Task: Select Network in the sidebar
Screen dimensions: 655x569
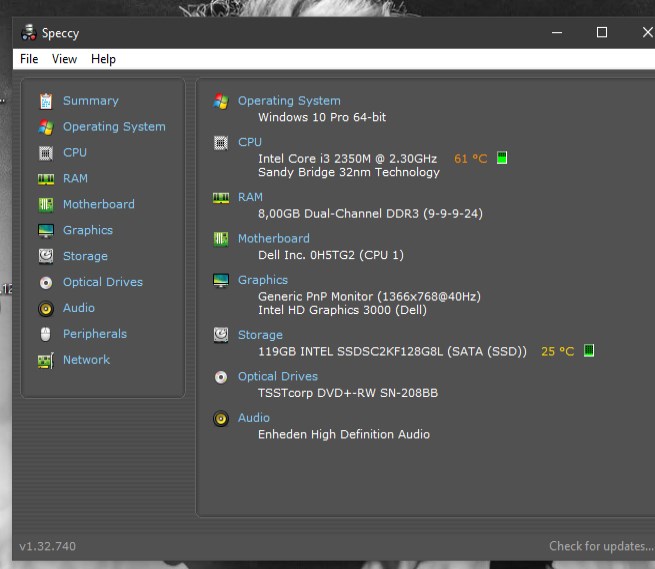Action: [x=86, y=360]
